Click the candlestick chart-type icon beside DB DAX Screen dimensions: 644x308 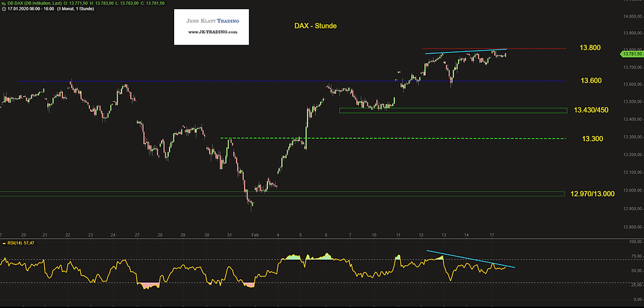(4, 3)
